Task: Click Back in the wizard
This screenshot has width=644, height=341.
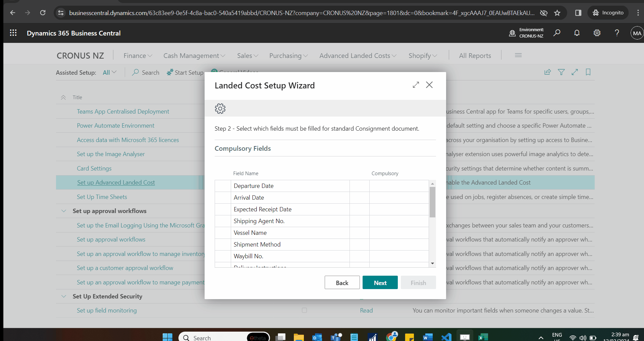Action: tap(342, 282)
